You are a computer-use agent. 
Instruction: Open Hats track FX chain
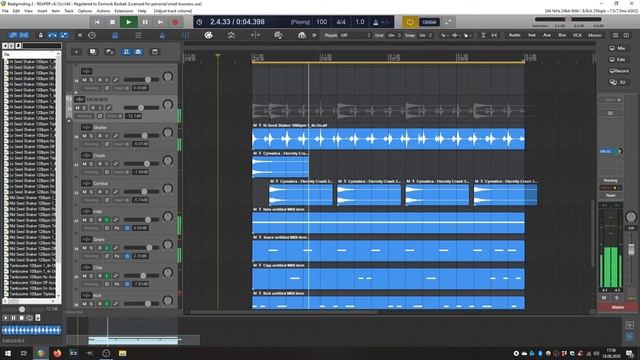[x=117, y=228]
